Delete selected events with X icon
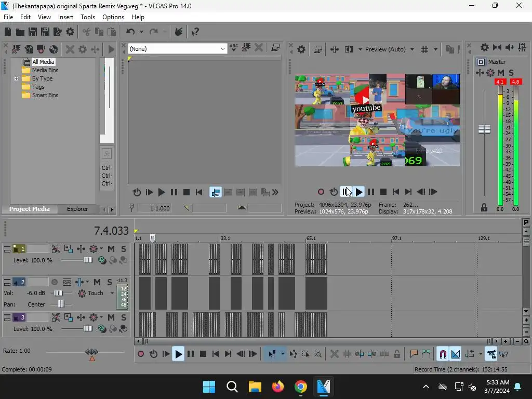Viewport: 532px width, 399px height. click(x=334, y=354)
